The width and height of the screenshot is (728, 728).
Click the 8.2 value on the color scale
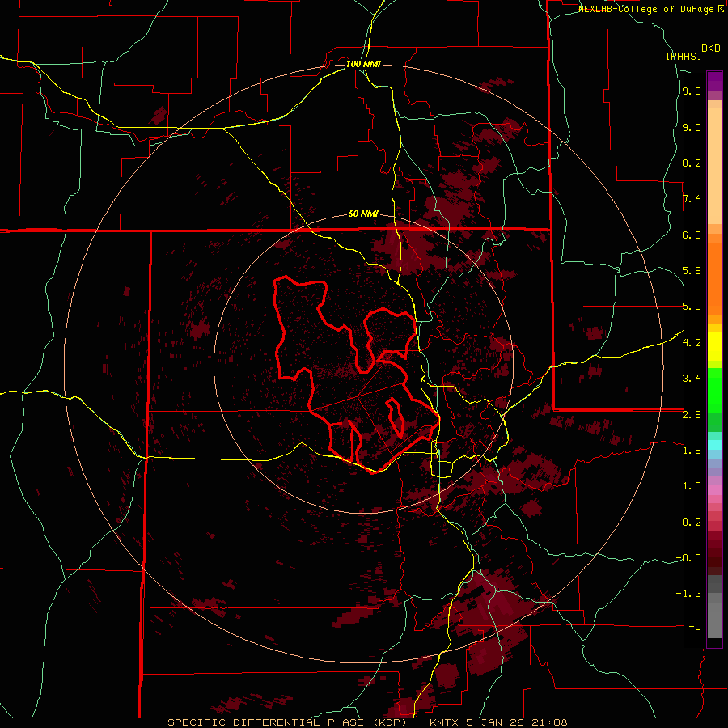[x=692, y=163]
